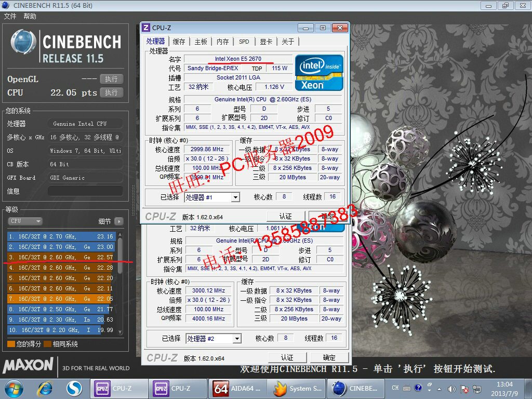The width and height of the screenshot is (532, 399).
Task: Launch Internet Explorer from taskbar
Action: point(45,389)
